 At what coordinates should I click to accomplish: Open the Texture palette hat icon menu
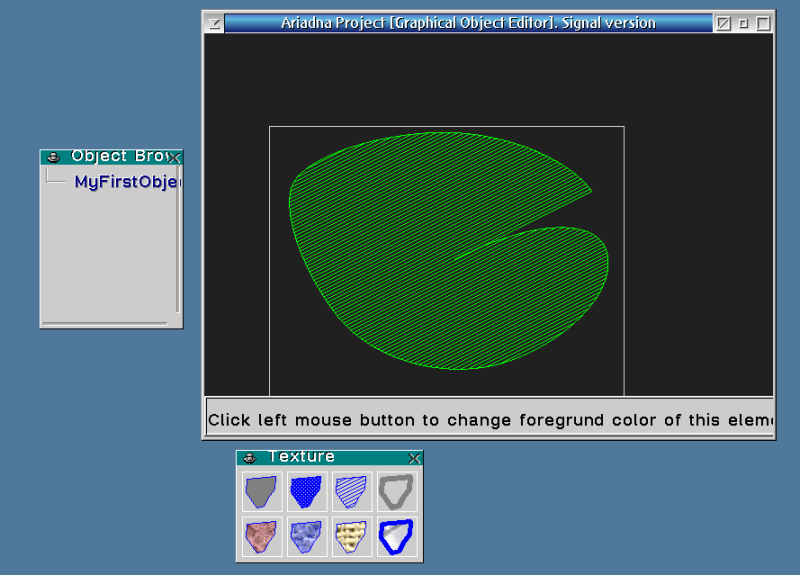pos(249,458)
